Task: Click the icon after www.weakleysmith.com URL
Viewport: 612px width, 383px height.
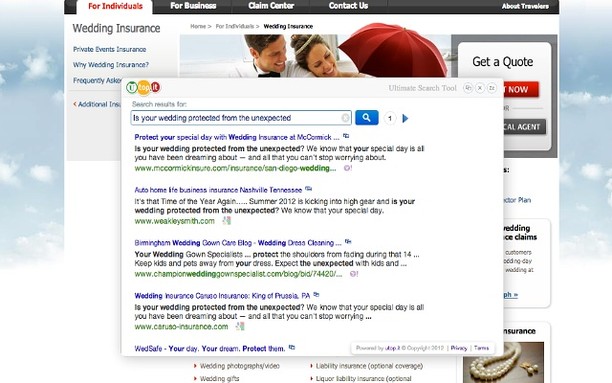Action: (x=227, y=221)
